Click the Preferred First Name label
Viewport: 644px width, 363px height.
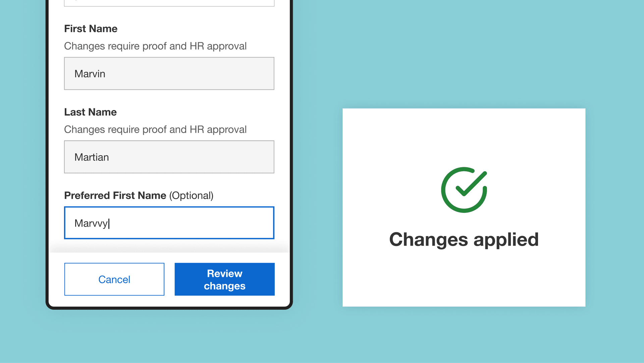(x=115, y=195)
